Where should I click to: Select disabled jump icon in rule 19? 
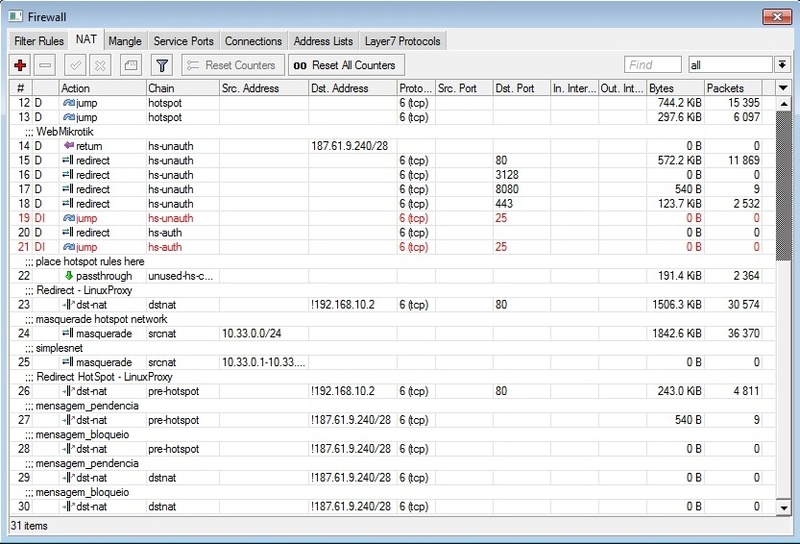[x=68, y=218]
